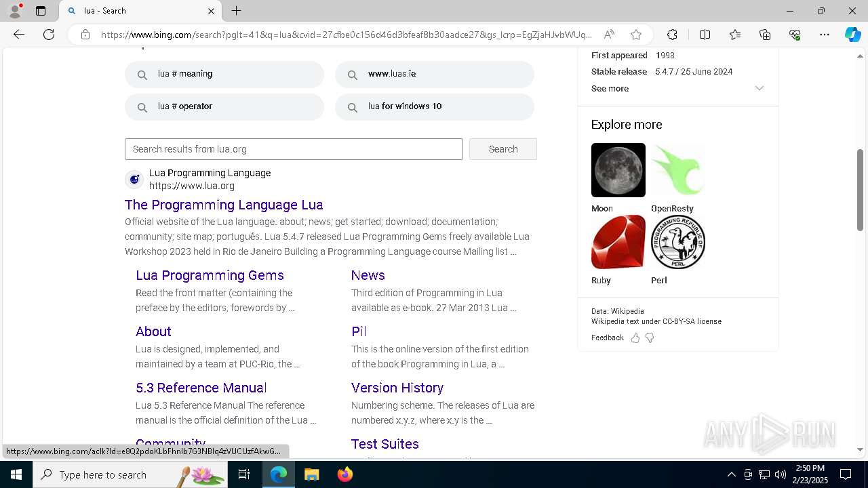Close the lua - Search tab

pos(211,11)
